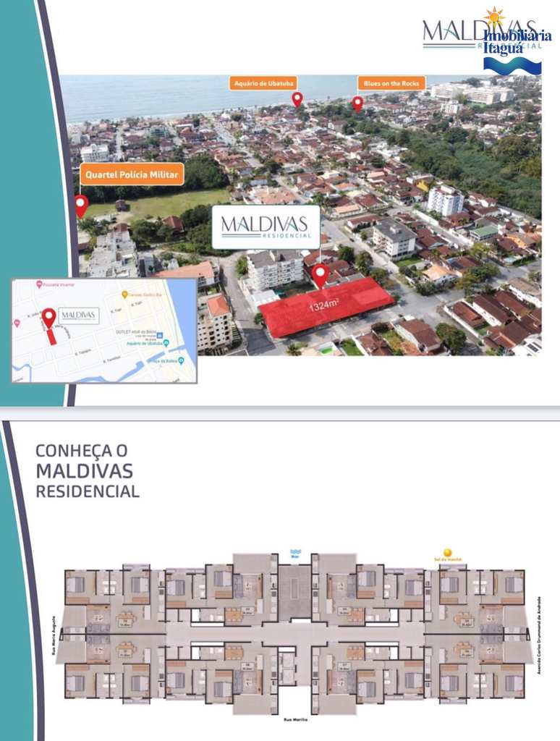560x741 pixels.
Task: Click the small red lot marker on inset map
Action: 51,336
